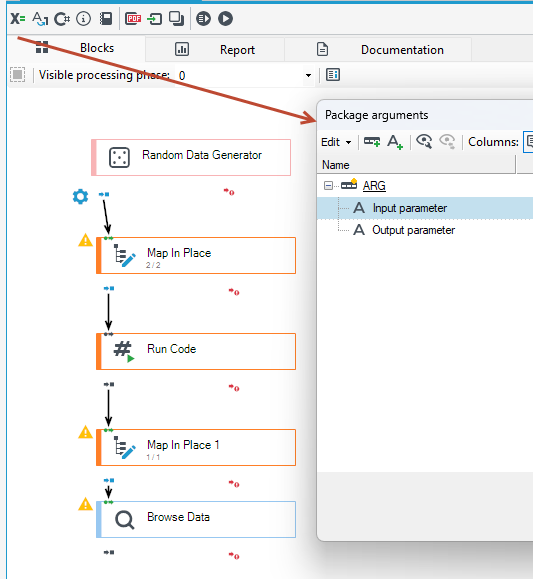Click the Package arguments panel title
Viewport: 533px width, 579px height.
point(376,115)
